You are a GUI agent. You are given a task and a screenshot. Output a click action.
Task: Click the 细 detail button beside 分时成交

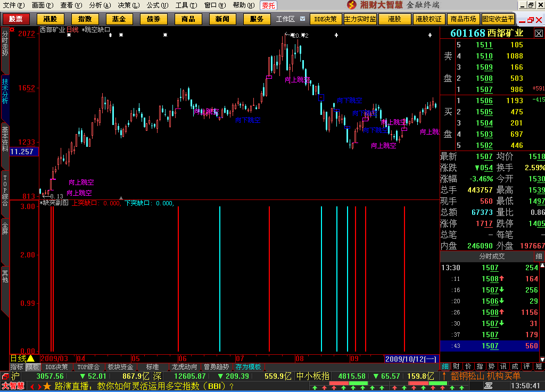tap(539, 256)
